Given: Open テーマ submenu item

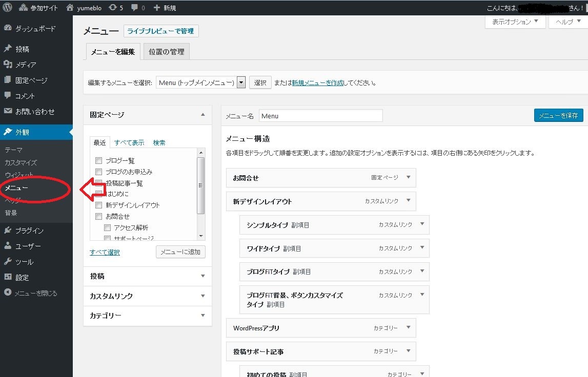Looking at the screenshot, I should coord(13,150).
